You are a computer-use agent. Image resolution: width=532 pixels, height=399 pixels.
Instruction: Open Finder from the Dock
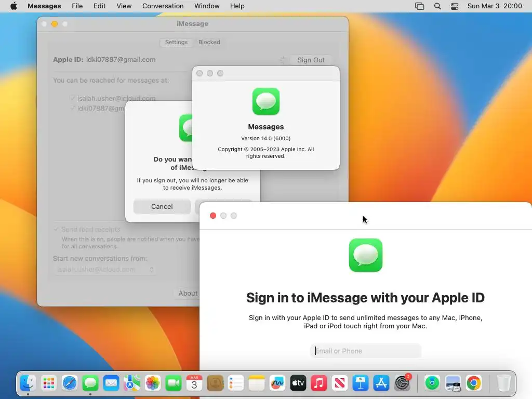point(28,383)
